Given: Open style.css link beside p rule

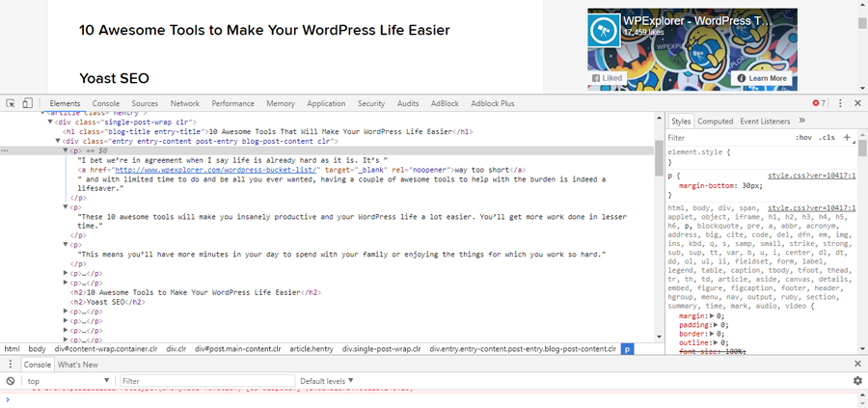Looking at the screenshot, I should coord(811,177).
